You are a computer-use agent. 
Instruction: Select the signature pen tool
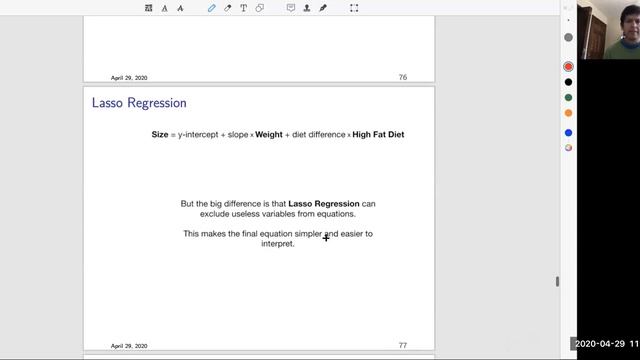click(323, 8)
